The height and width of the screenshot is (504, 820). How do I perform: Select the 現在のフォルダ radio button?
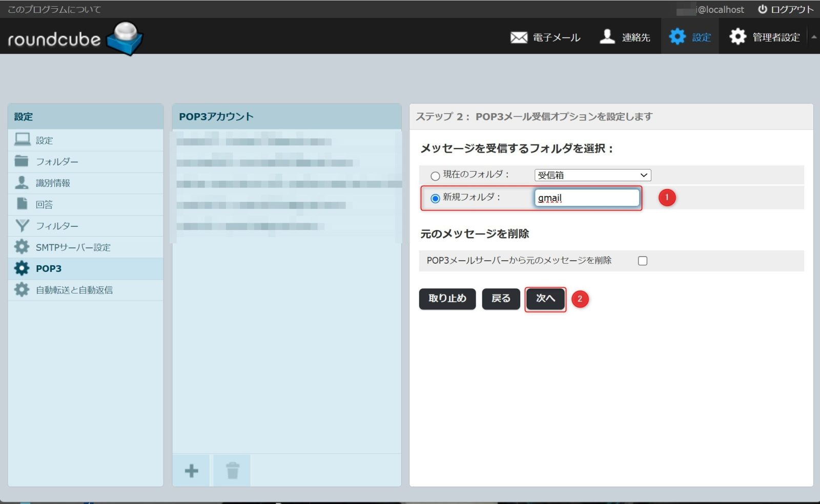pos(435,176)
